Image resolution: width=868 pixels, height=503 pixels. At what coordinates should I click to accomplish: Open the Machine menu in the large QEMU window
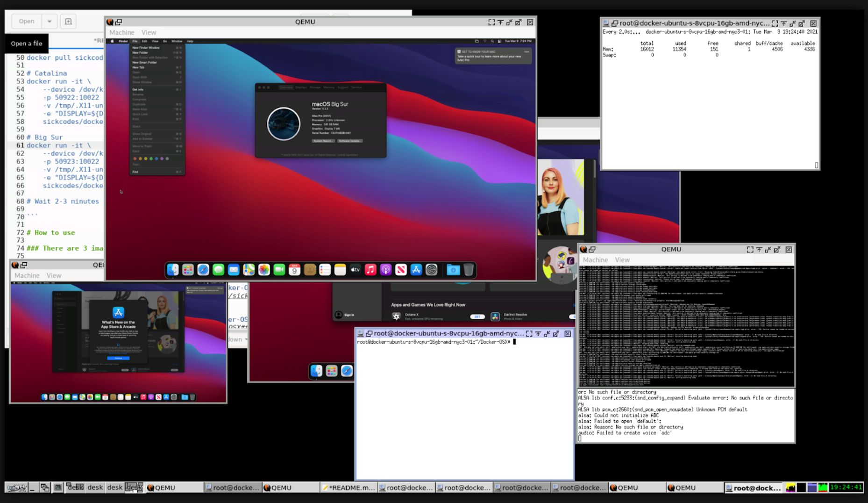[x=121, y=32]
